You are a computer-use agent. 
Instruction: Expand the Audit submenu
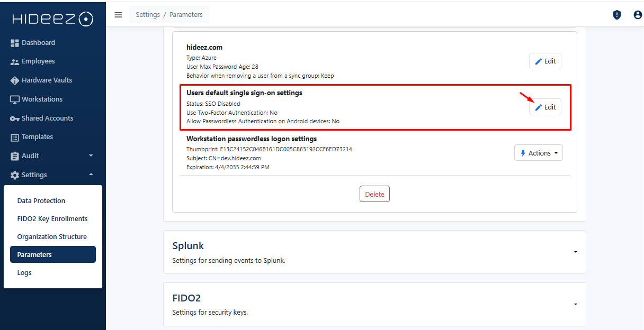coord(91,156)
